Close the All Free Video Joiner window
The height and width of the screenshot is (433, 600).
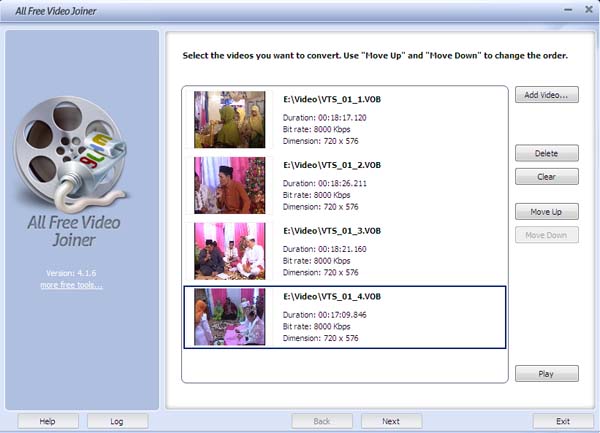(x=589, y=10)
